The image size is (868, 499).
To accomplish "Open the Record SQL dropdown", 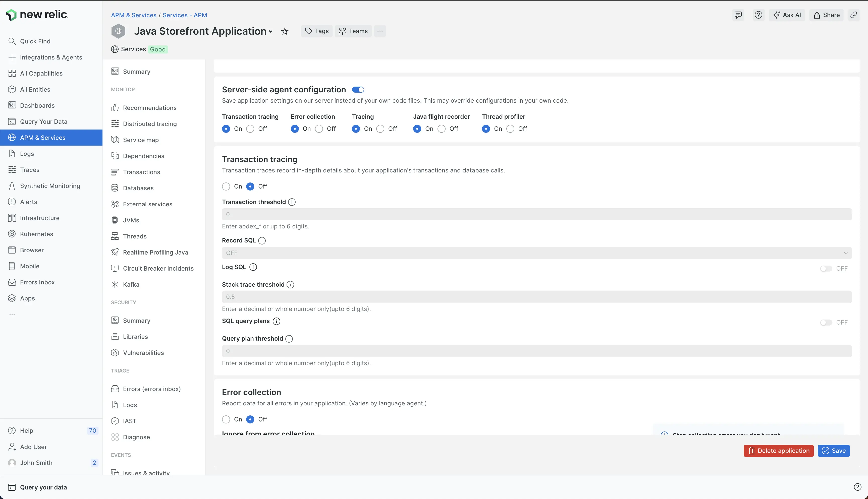I will tap(536, 253).
